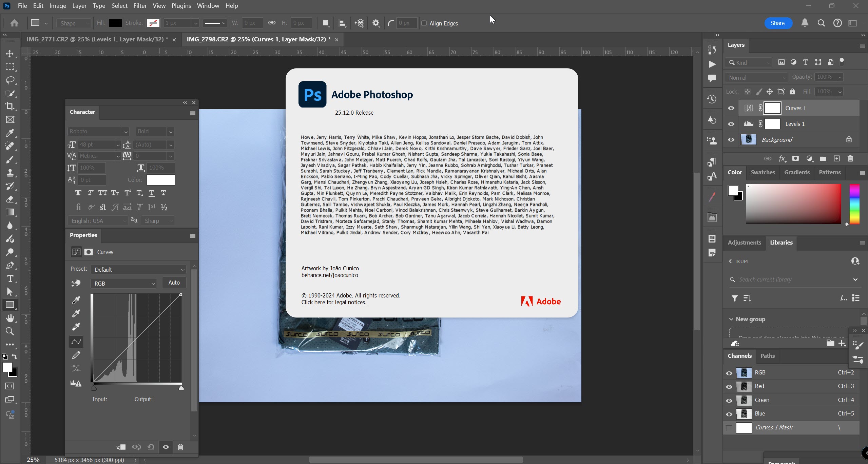This screenshot has width=868, height=464.
Task: Click the Background layer thumbnail
Action: 749,139
